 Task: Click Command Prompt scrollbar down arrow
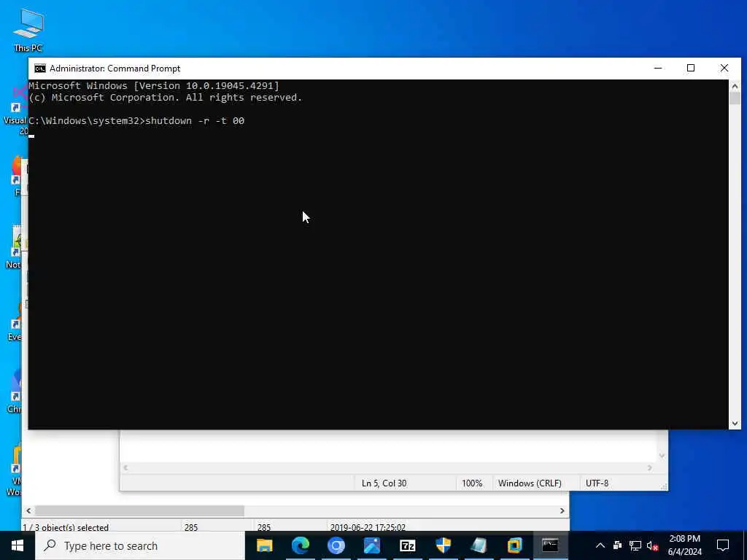point(735,424)
